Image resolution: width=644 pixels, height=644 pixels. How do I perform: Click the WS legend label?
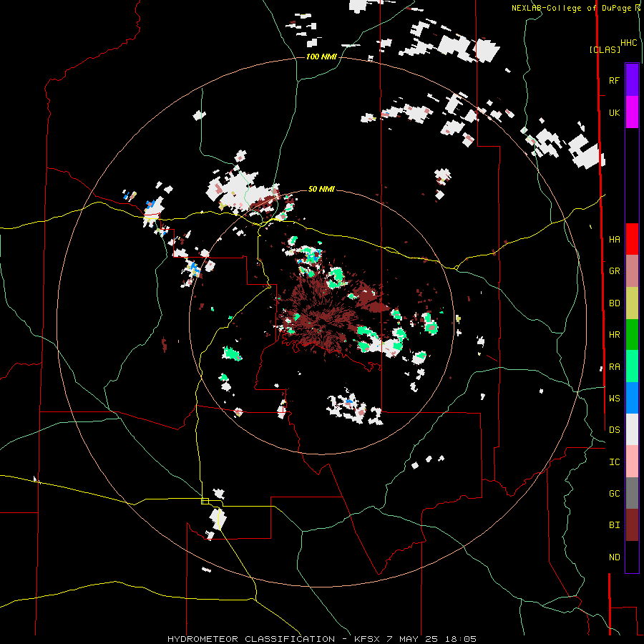614,398
